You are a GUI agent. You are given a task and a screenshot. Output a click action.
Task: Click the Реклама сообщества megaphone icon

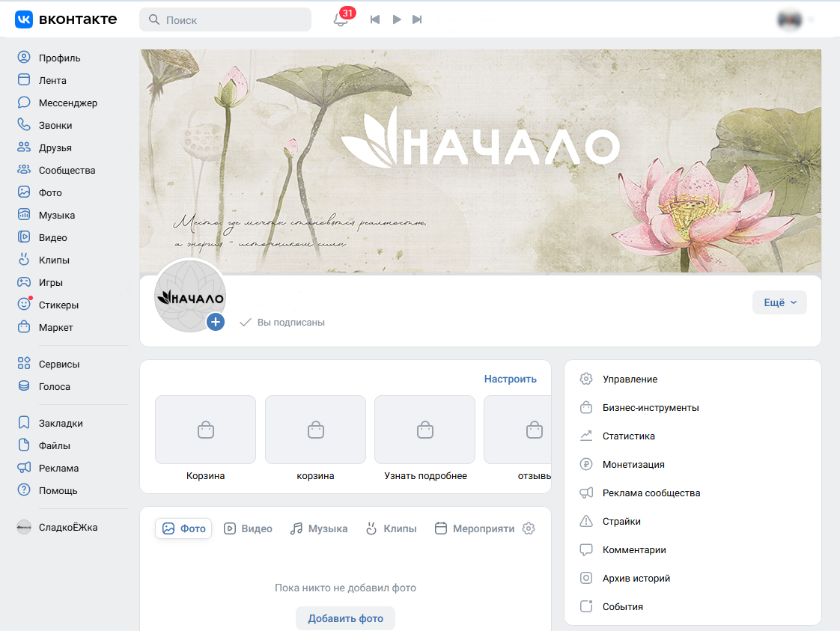point(586,493)
